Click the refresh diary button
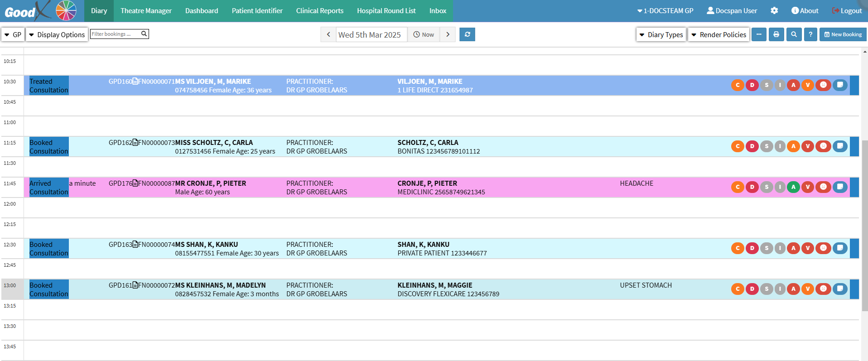 467,34
